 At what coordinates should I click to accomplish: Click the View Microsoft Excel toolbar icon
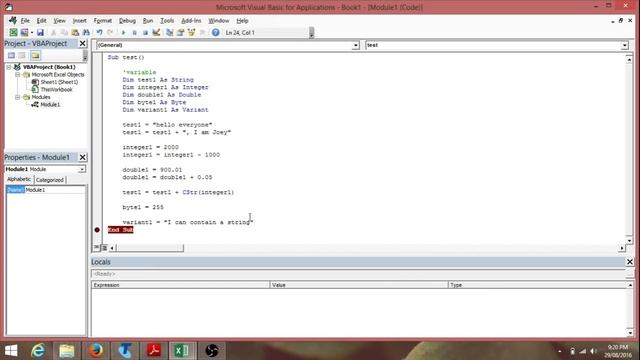(x=13, y=32)
